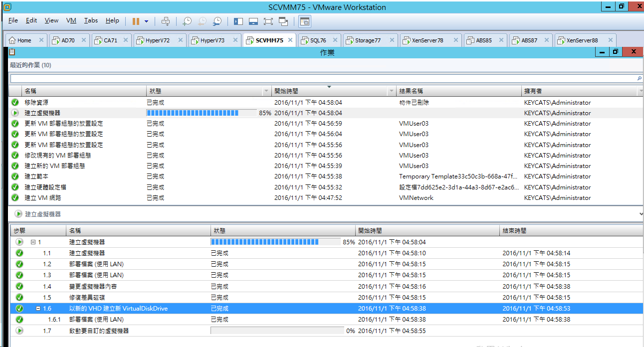Close the SQL76 tab
This screenshot has width=644, height=347.
coord(335,40)
